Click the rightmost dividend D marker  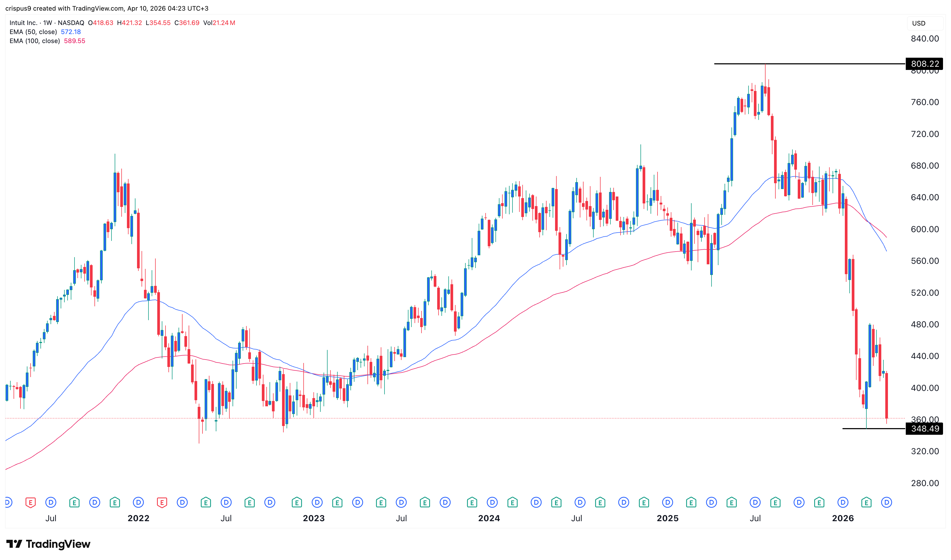coord(886,502)
